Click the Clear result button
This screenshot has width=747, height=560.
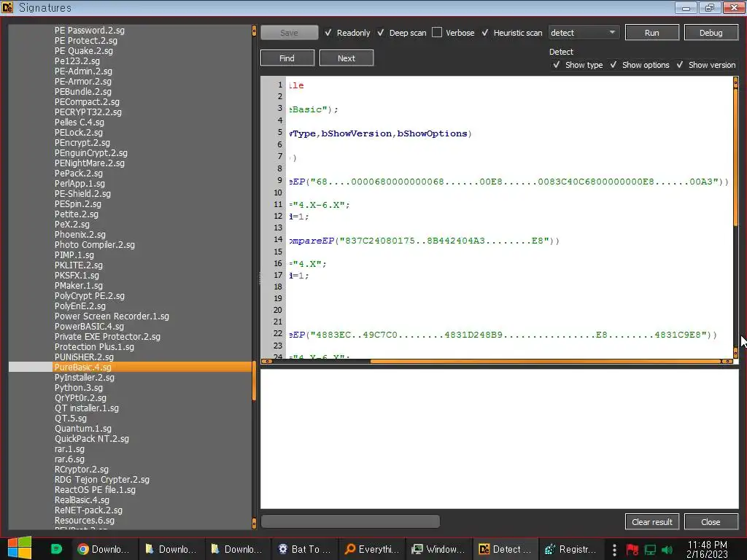tap(651, 522)
